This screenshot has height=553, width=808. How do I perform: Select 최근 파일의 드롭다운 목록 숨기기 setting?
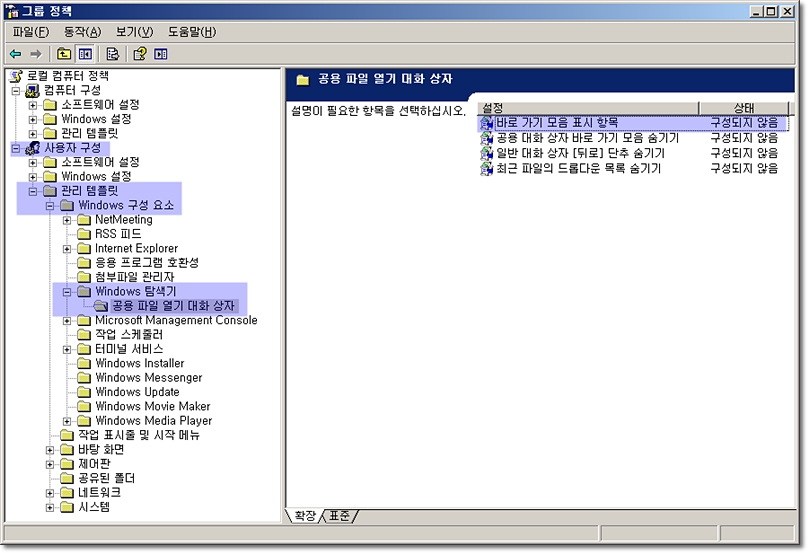tap(578, 169)
